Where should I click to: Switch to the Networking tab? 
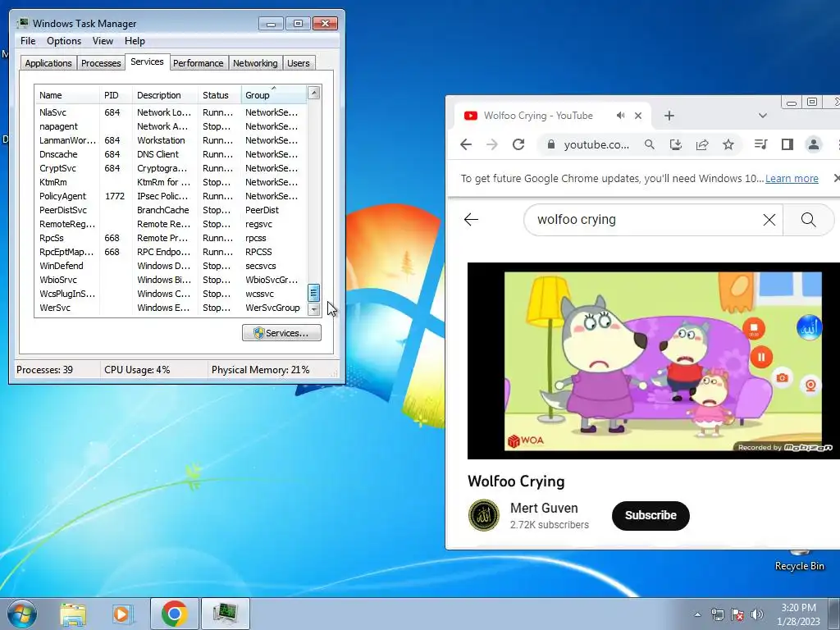coord(255,63)
